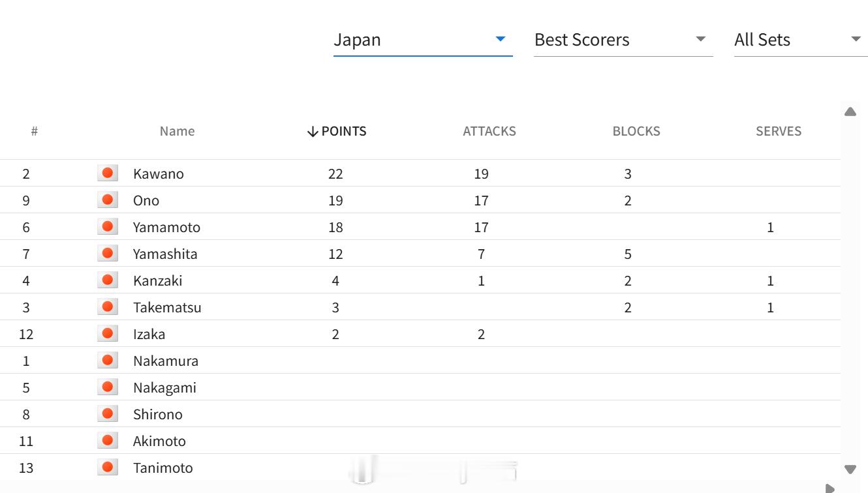
Task: Click the scrollbar down arrow
Action: coord(850,469)
